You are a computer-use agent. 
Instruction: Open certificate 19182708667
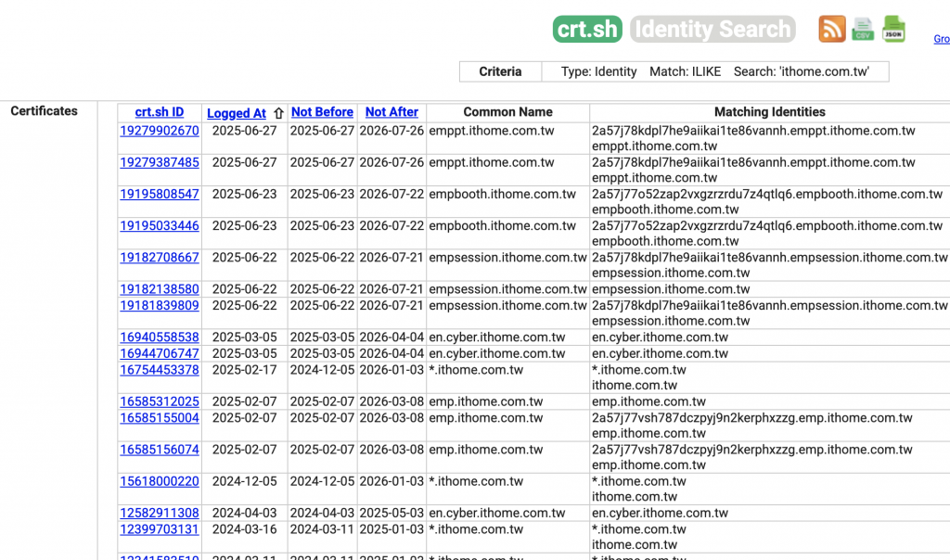[x=160, y=258]
